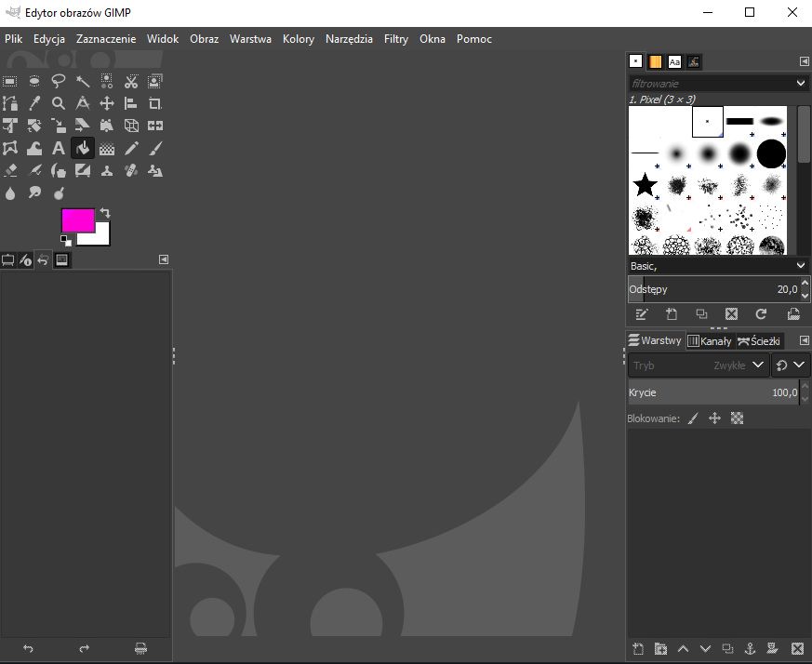Screen dimensions: 812x664
Task: Select the Scale tool
Action: click(59, 126)
